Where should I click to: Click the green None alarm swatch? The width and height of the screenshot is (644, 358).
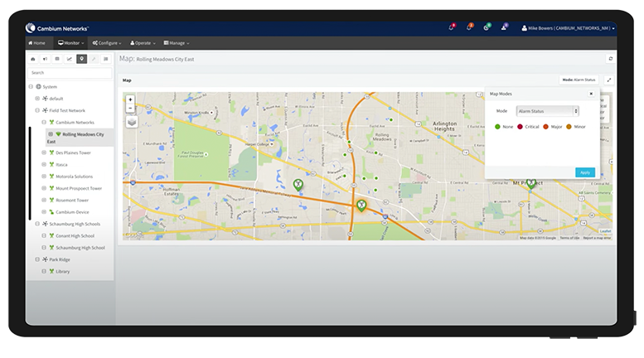(x=497, y=127)
